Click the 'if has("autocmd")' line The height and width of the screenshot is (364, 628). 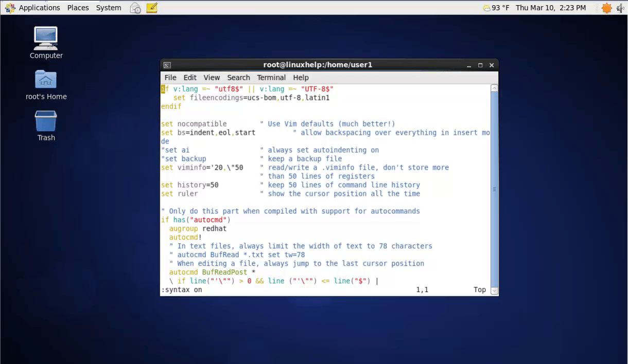click(196, 220)
